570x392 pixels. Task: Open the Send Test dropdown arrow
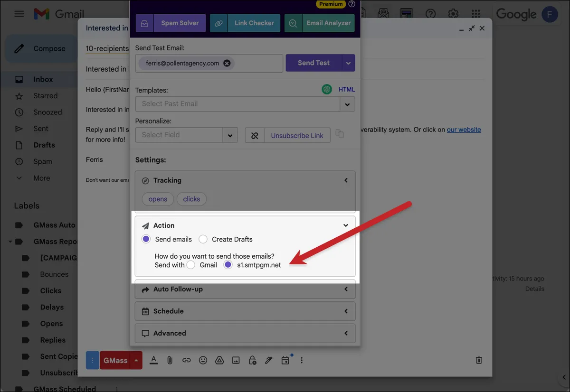coord(349,63)
